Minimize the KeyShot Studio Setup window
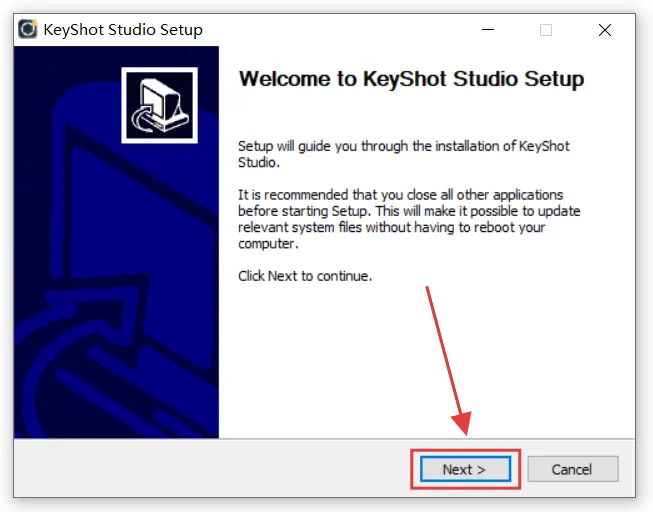This screenshot has height=512, width=653. coord(487,30)
